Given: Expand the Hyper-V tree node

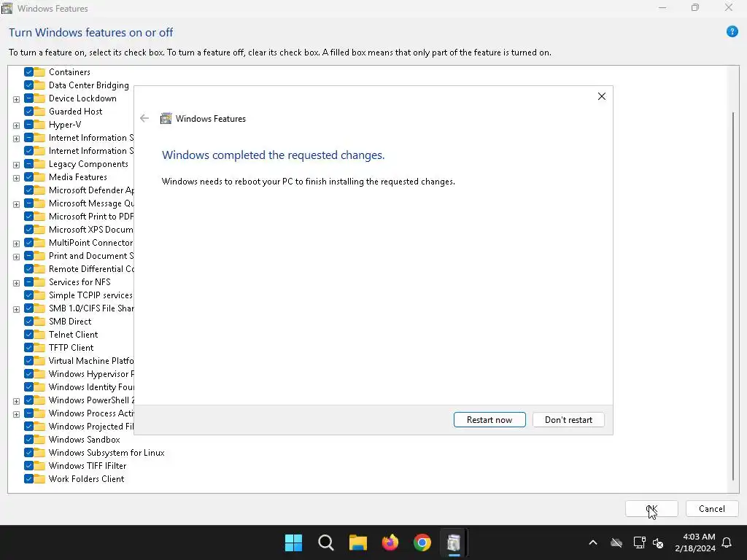Looking at the screenshot, I should tap(16, 125).
